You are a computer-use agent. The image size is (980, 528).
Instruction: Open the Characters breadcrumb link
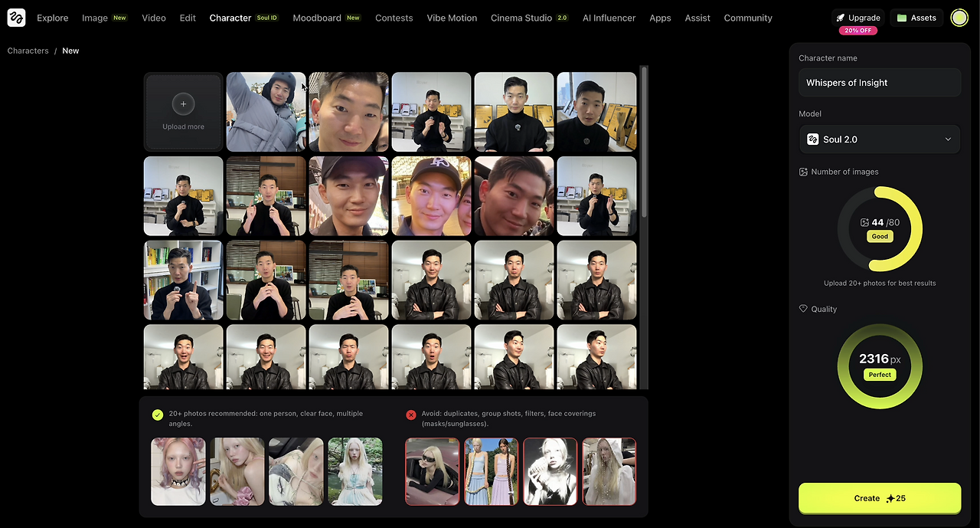[28, 51]
